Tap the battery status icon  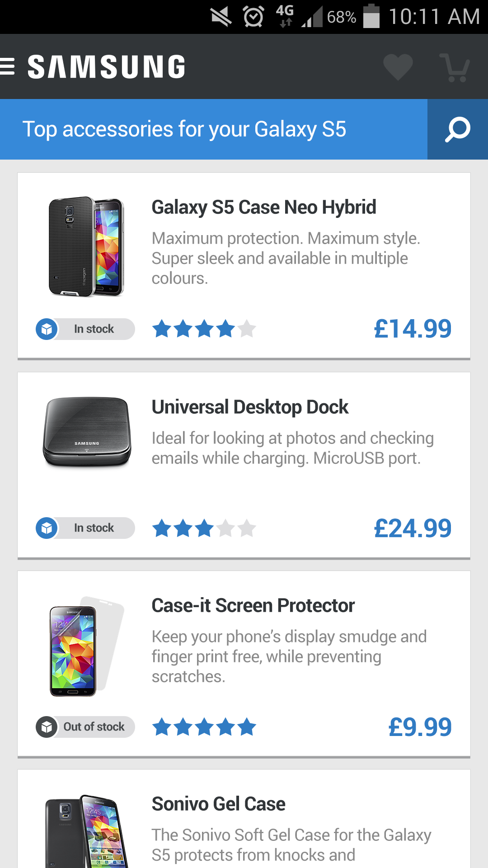(x=371, y=16)
